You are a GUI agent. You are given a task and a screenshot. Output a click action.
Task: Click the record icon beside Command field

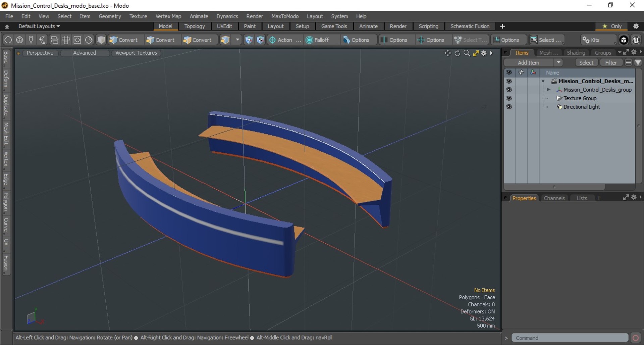pyautogui.click(x=635, y=338)
